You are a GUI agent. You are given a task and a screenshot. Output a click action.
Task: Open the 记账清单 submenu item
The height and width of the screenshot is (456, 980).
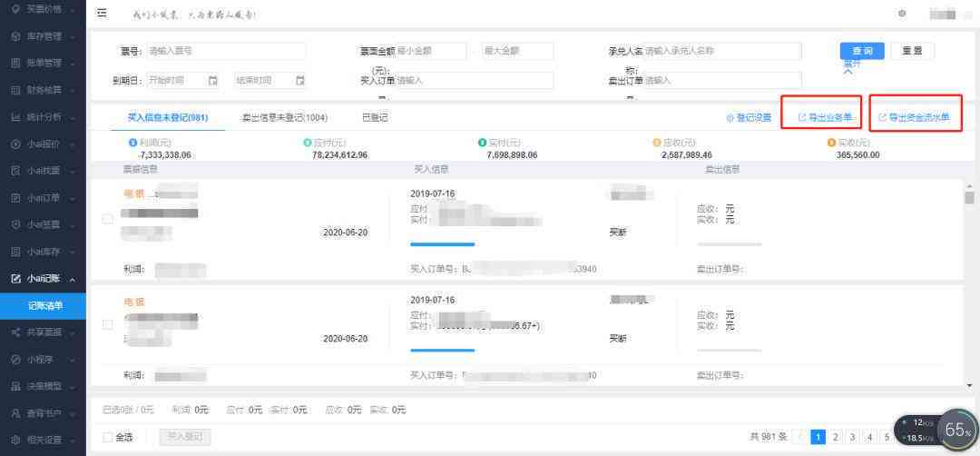pos(44,306)
